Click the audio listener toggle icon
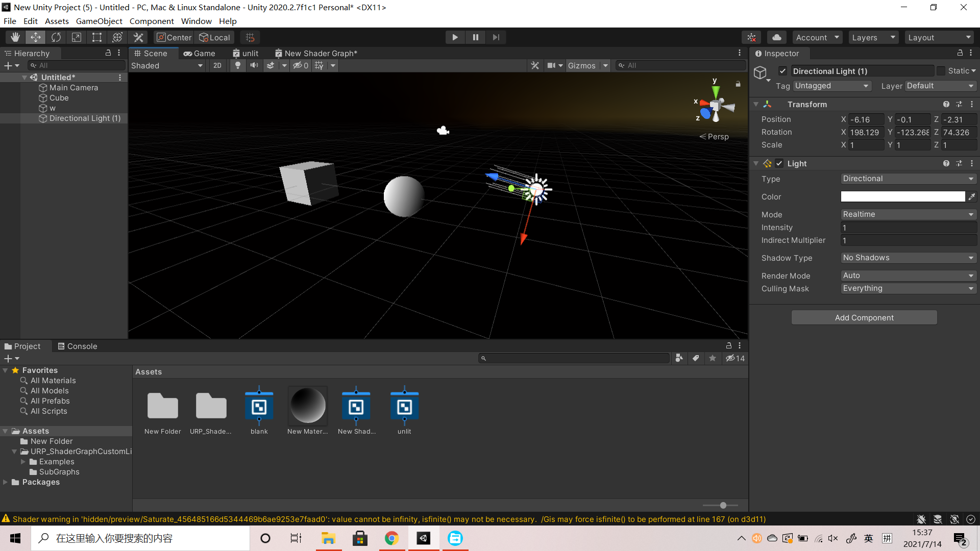980x551 pixels. [x=254, y=65]
